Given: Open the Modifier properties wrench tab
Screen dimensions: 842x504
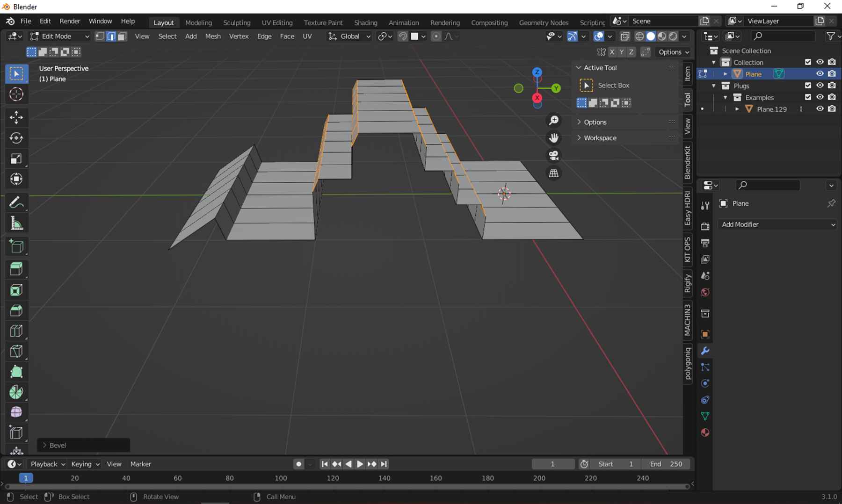Looking at the screenshot, I should [705, 351].
